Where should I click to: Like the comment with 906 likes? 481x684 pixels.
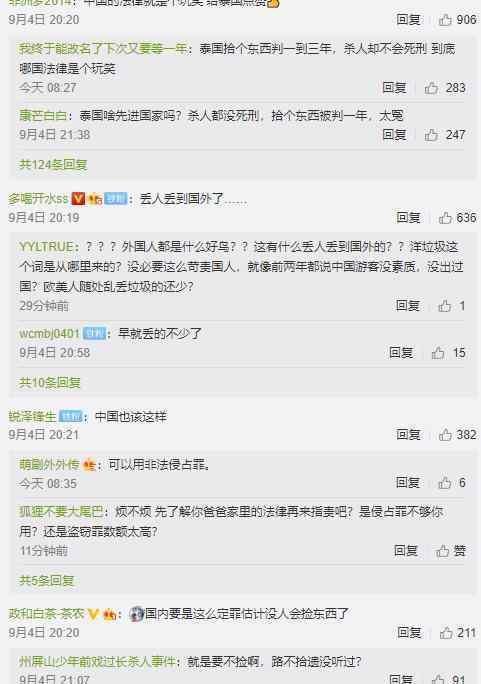[445, 20]
